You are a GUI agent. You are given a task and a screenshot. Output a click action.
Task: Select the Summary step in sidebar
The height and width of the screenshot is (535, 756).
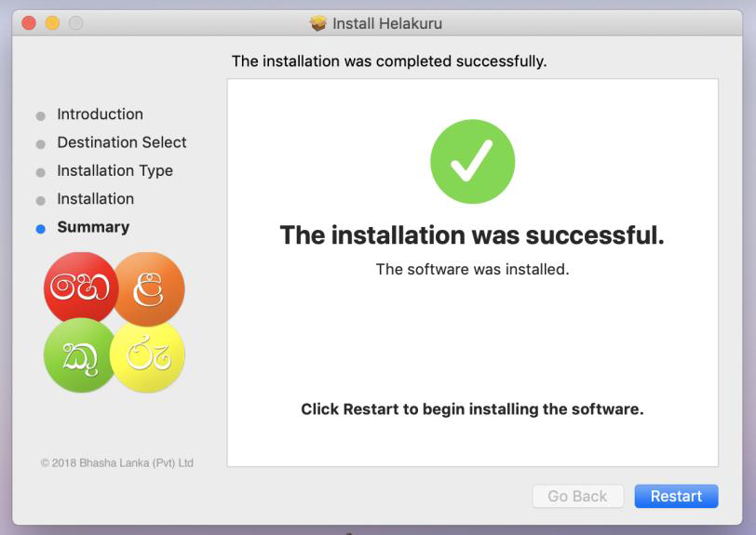point(93,227)
